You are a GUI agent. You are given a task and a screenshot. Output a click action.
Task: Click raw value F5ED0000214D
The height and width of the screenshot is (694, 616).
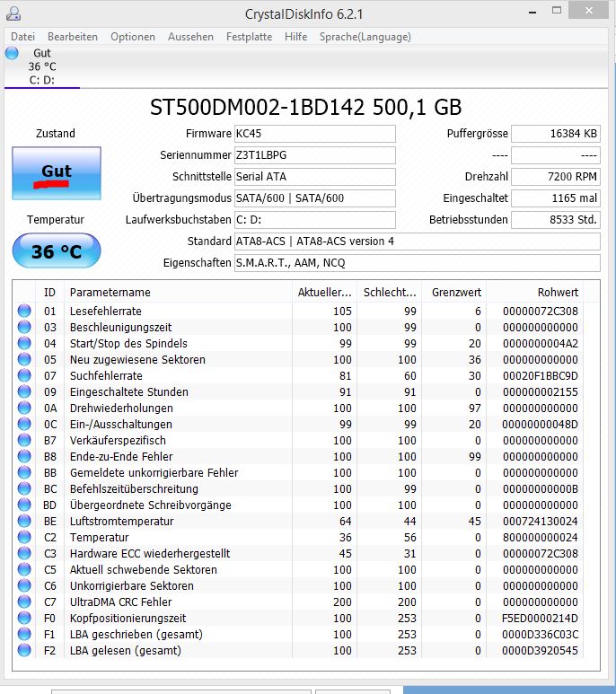point(540,619)
